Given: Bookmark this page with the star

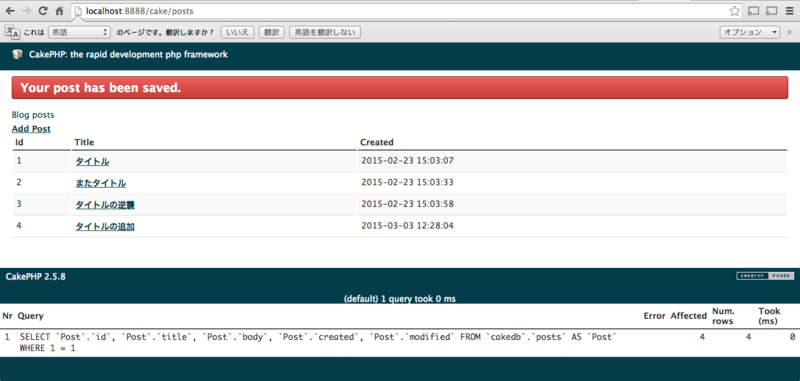Looking at the screenshot, I should (734, 11).
